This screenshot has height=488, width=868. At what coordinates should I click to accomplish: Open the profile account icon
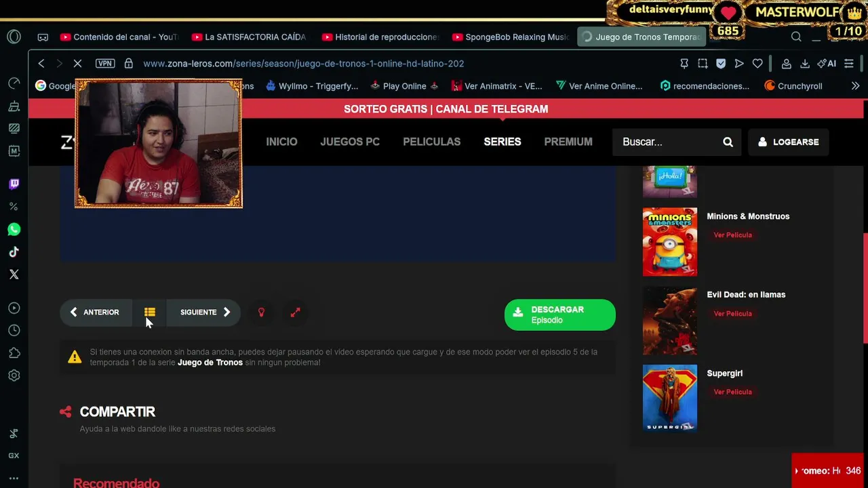pos(787,64)
